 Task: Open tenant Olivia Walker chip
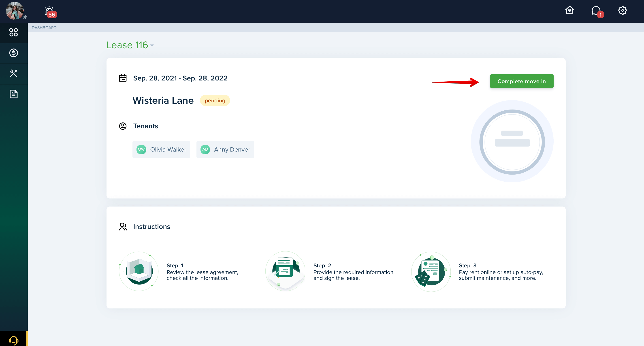161,150
